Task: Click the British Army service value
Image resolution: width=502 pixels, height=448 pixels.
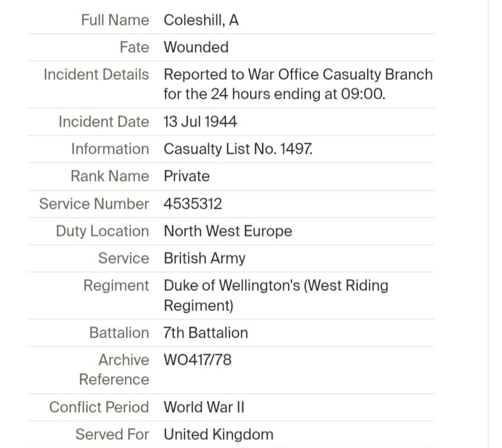Action: point(204,258)
